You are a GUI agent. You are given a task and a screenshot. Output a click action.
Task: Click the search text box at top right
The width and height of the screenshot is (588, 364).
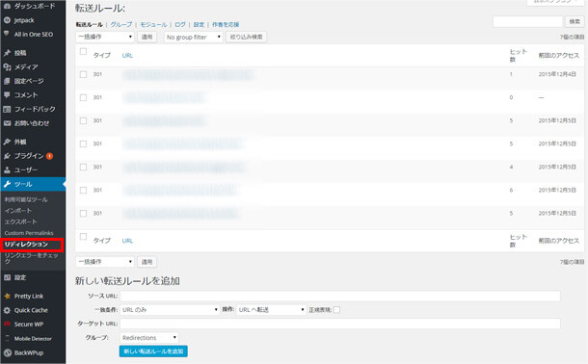coord(528,22)
